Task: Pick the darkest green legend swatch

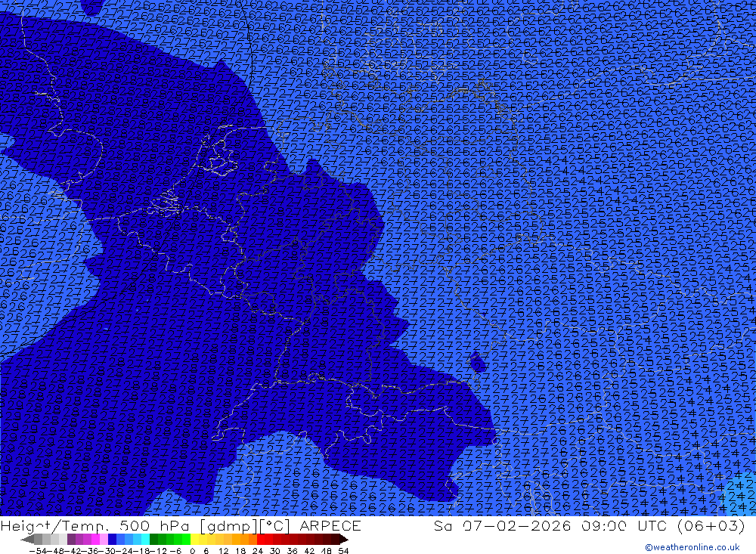Action: click(x=153, y=540)
